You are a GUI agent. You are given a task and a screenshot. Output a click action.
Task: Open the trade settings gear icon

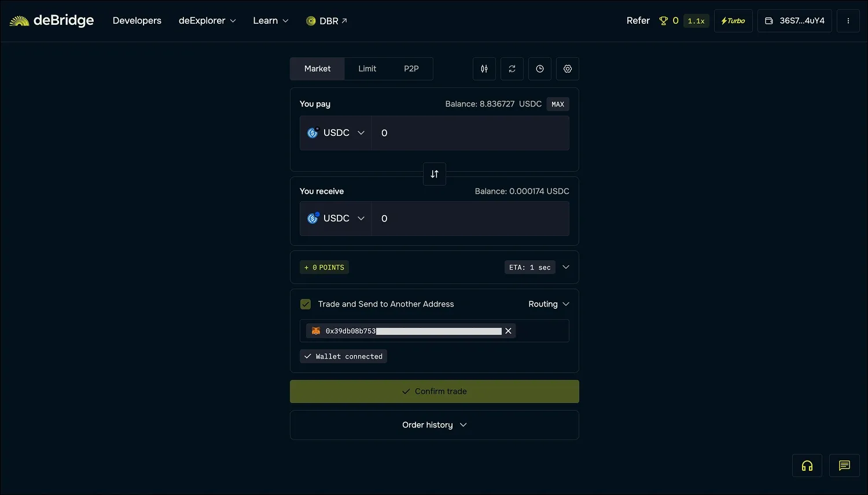click(x=568, y=69)
